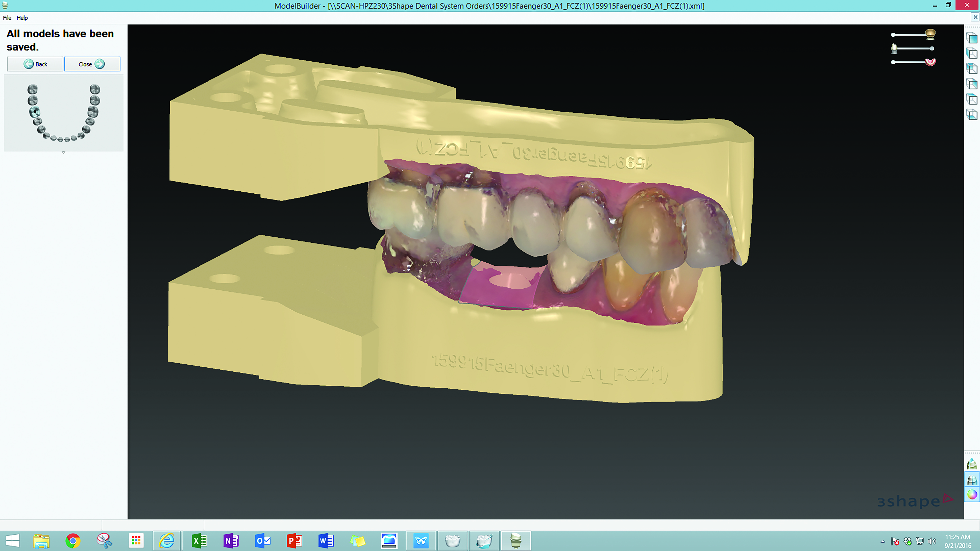Select the top view cube icon
980x551 pixels.
(x=972, y=99)
